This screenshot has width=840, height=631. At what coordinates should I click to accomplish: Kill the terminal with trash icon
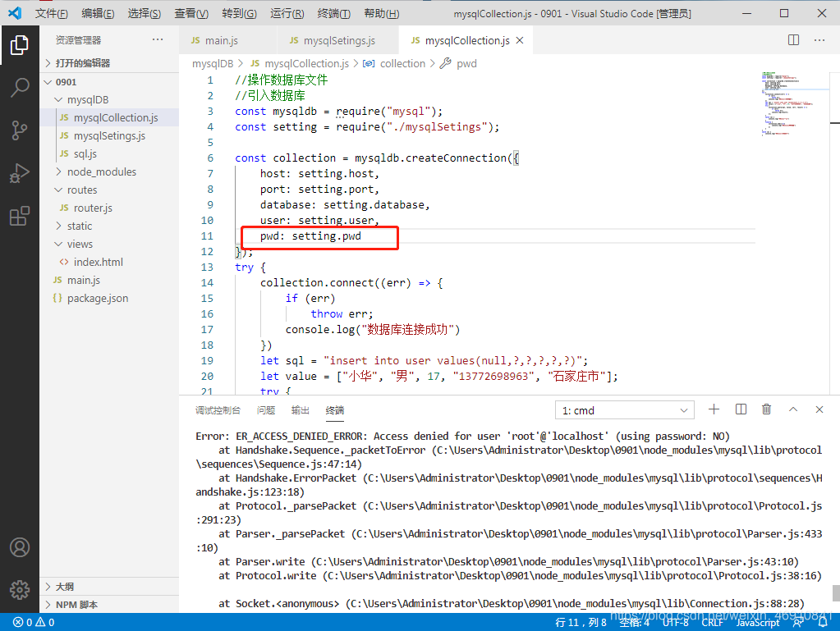(x=766, y=409)
